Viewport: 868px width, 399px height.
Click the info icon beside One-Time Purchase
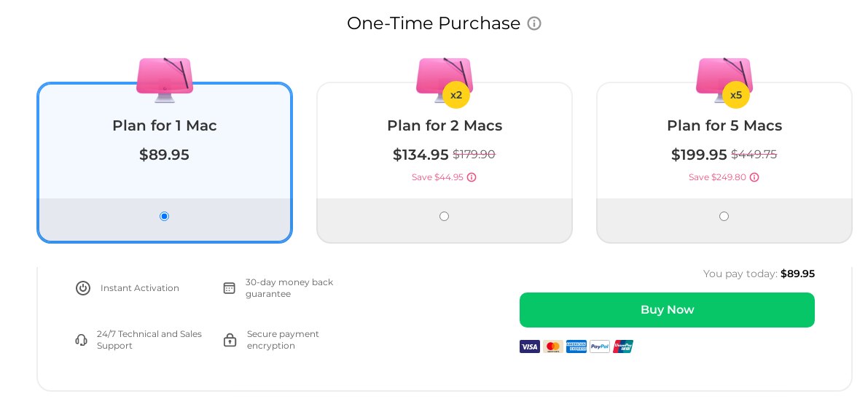coord(533,23)
